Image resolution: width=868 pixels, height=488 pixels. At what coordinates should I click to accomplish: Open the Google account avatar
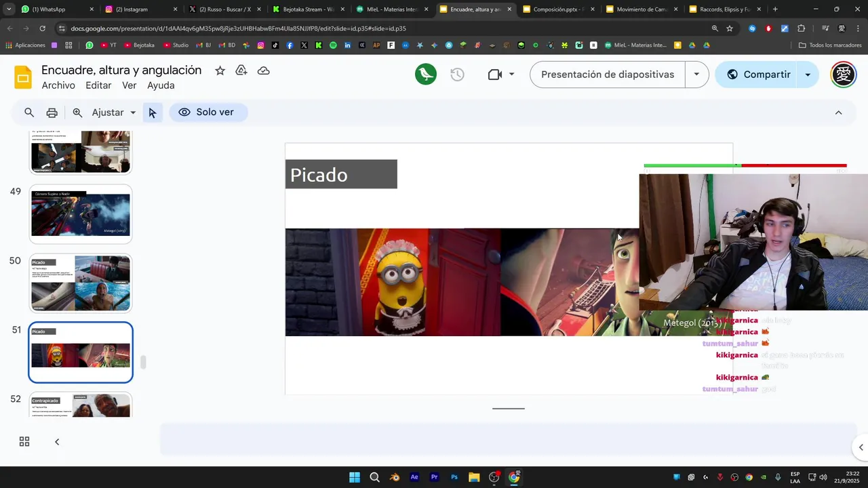(x=844, y=75)
